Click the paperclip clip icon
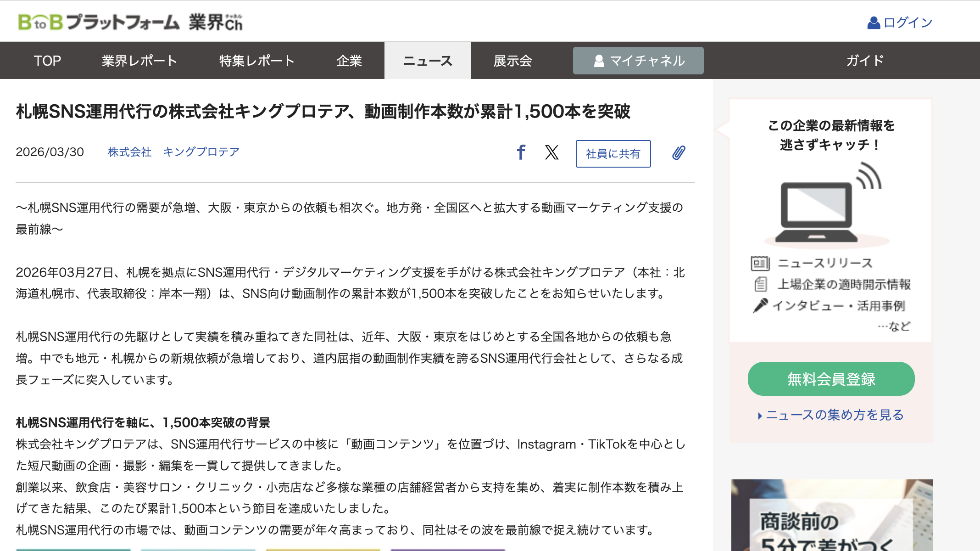 point(679,153)
